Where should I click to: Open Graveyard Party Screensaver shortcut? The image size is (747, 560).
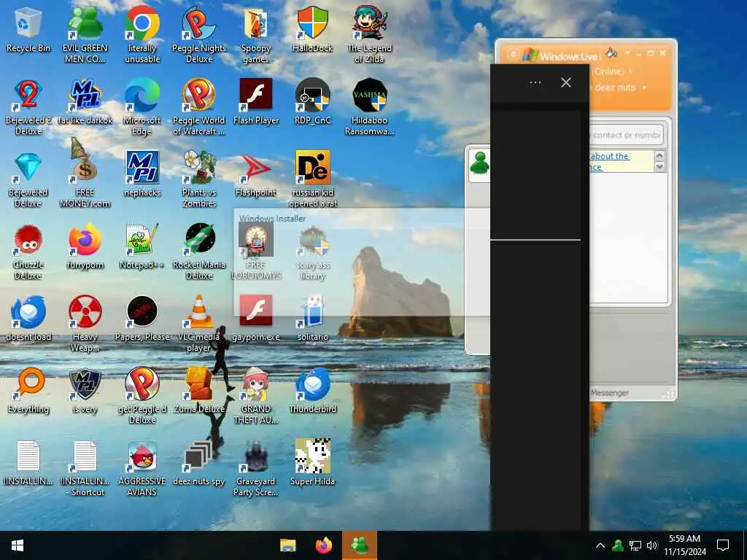tap(256, 467)
